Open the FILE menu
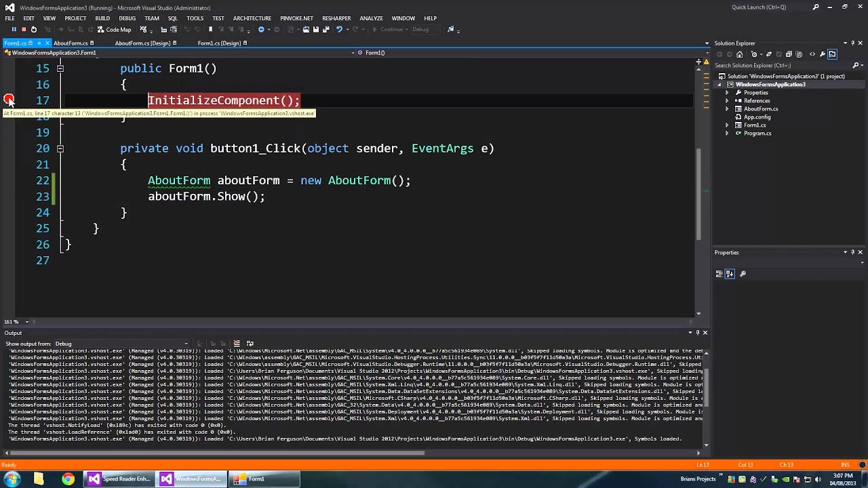This screenshot has height=488, width=868. coord(10,18)
